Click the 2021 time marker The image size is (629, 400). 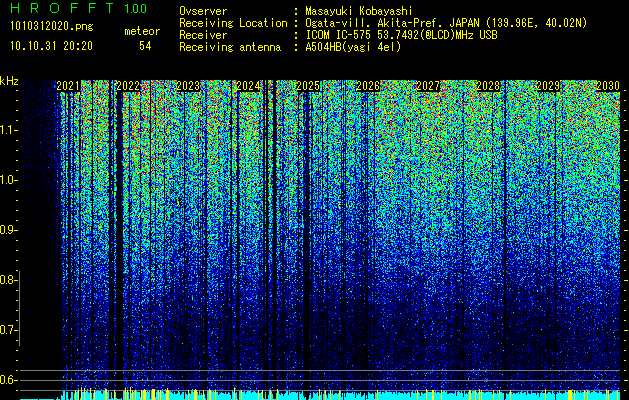(x=68, y=86)
